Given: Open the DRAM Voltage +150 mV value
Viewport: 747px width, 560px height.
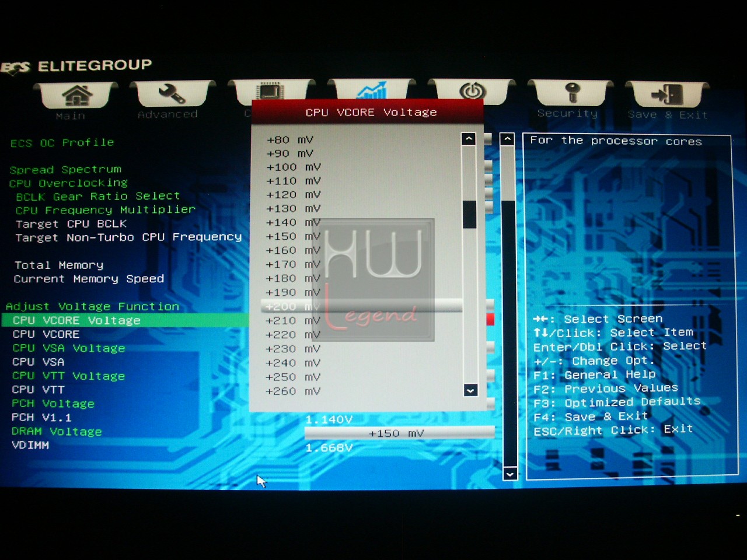Looking at the screenshot, I should tap(400, 433).
